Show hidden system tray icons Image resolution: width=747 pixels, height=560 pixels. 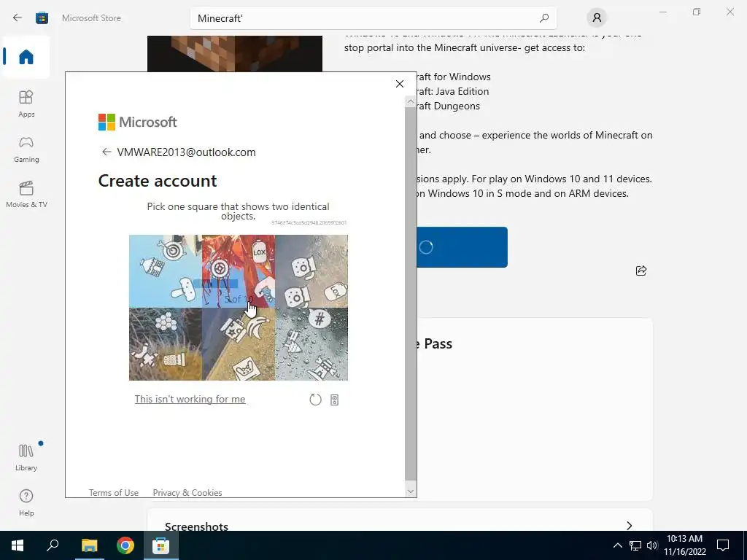coord(617,545)
